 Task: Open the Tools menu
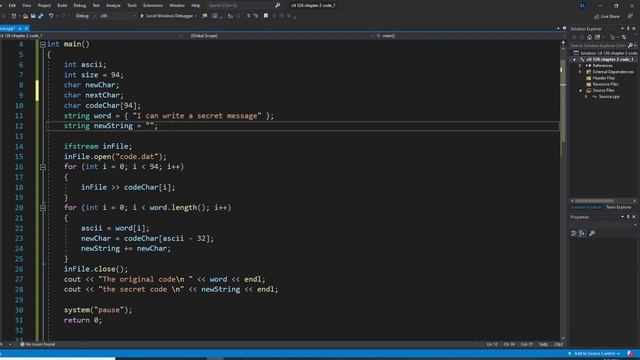click(x=132, y=5)
